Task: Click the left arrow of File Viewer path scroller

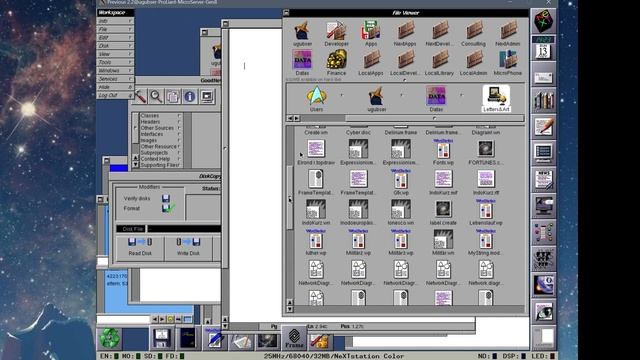Action: (x=290, y=118)
